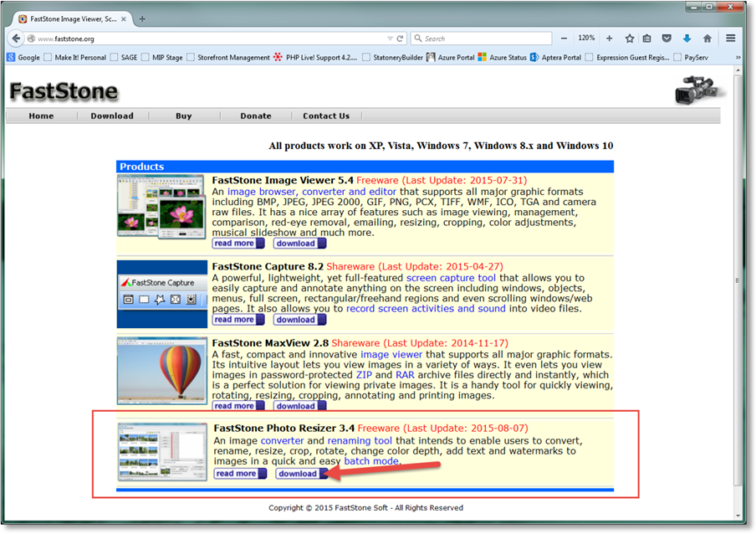Open the FastStone Capture thumbnail
The image size is (756, 534).
point(162,295)
